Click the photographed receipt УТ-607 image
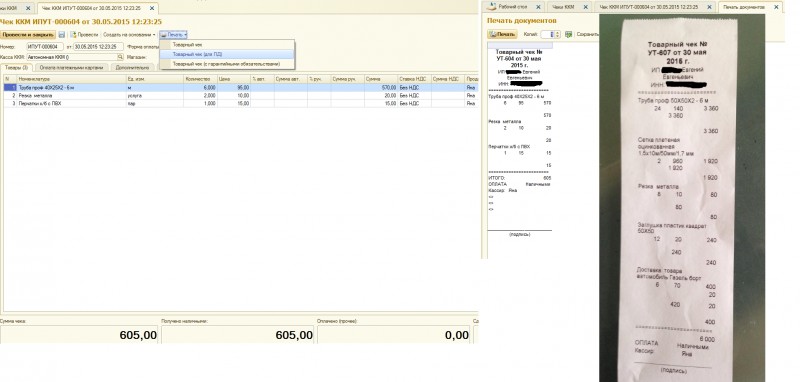The image size is (800, 382). click(x=682, y=198)
